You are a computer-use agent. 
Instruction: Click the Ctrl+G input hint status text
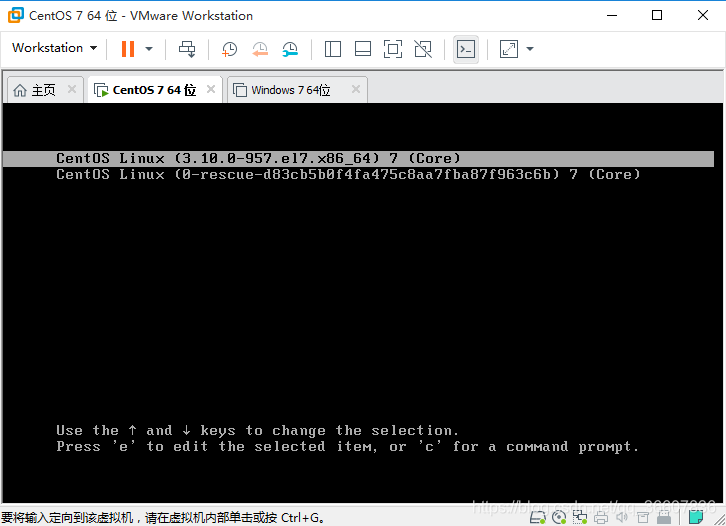click(x=163, y=517)
